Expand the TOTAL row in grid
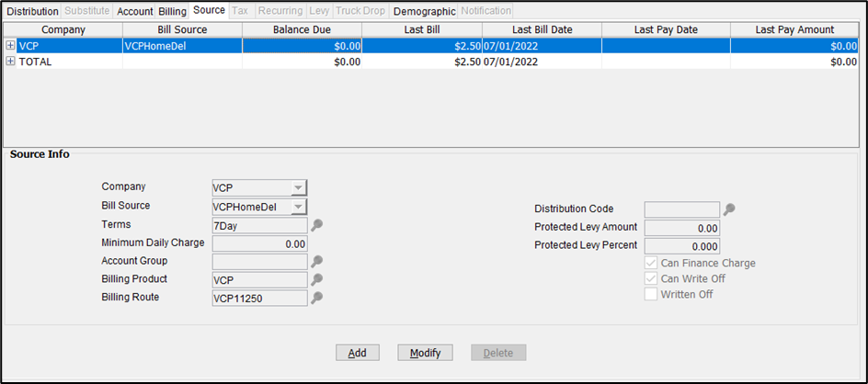The image size is (868, 384). [x=11, y=62]
